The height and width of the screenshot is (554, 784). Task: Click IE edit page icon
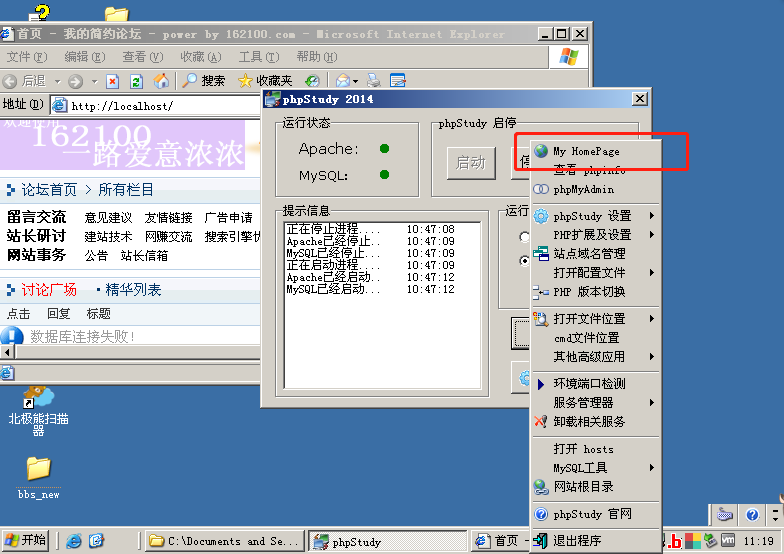coord(398,80)
